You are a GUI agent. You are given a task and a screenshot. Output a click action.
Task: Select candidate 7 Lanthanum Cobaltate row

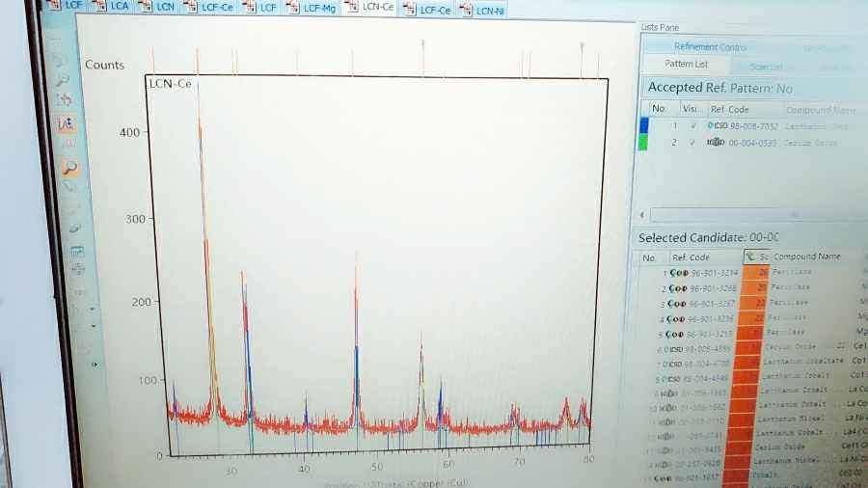(x=750, y=363)
